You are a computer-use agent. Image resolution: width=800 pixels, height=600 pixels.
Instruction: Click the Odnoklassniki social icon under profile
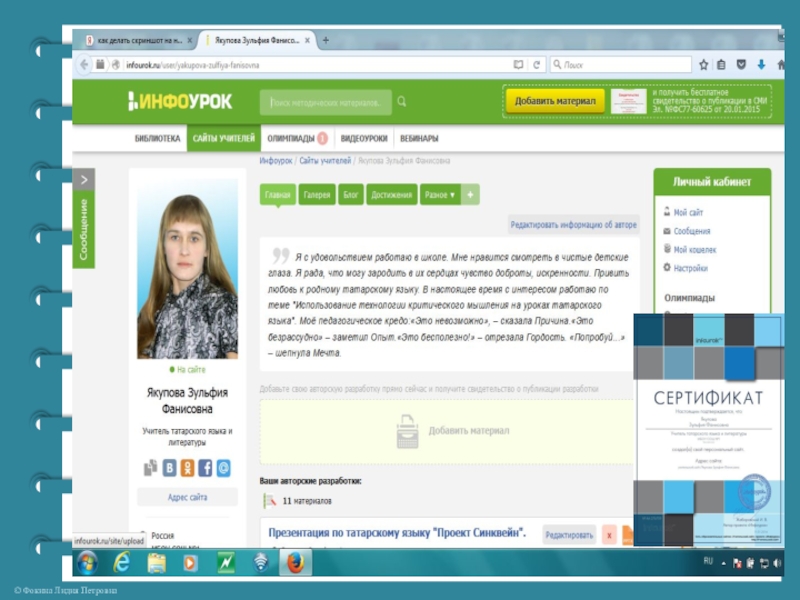(x=187, y=468)
